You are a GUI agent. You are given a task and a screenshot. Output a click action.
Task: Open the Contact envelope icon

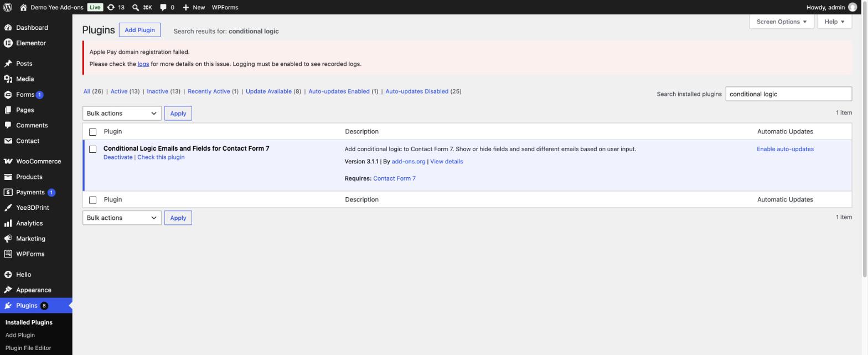8,141
